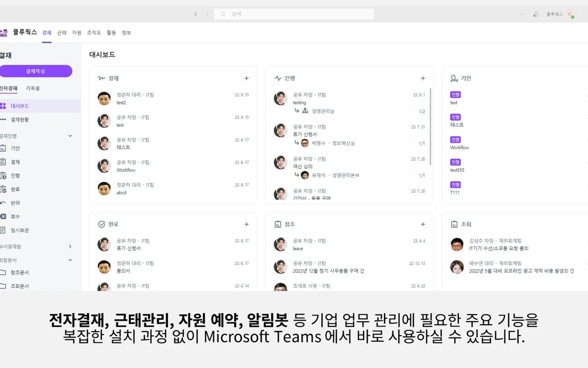Image resolution: width=588 pixels, height=368 pixels.
Task: Click plus icon on 진행 card
Action: (x=423, y=78)
